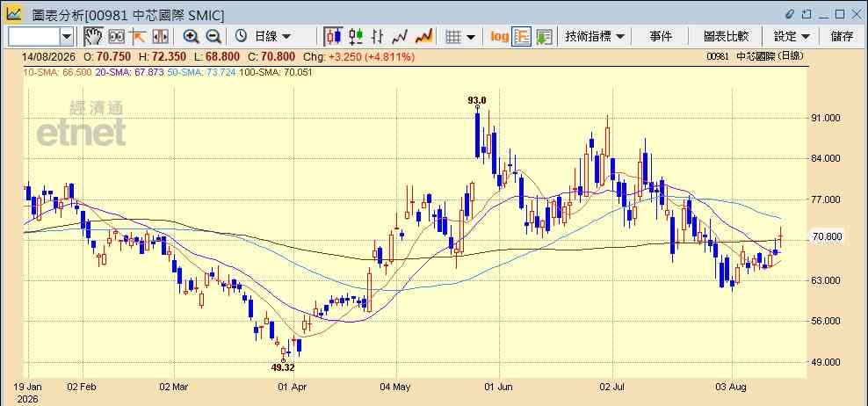
Task: Click the 100-SMA: 70.051 legend label
Action: coord(275,72)
